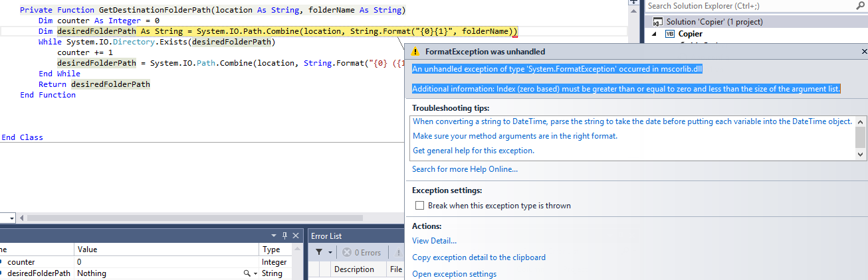Enable 'Break when this exception type is thrown'
868x280 pixels.
419,206
